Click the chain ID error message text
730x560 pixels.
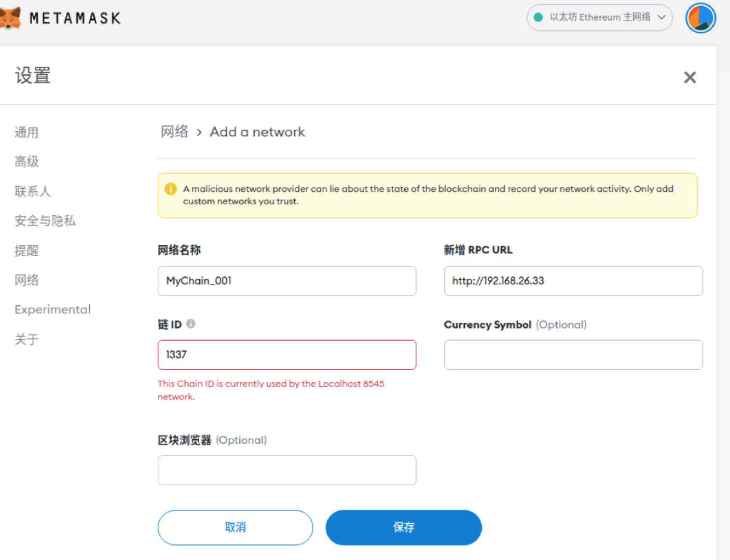271,390
